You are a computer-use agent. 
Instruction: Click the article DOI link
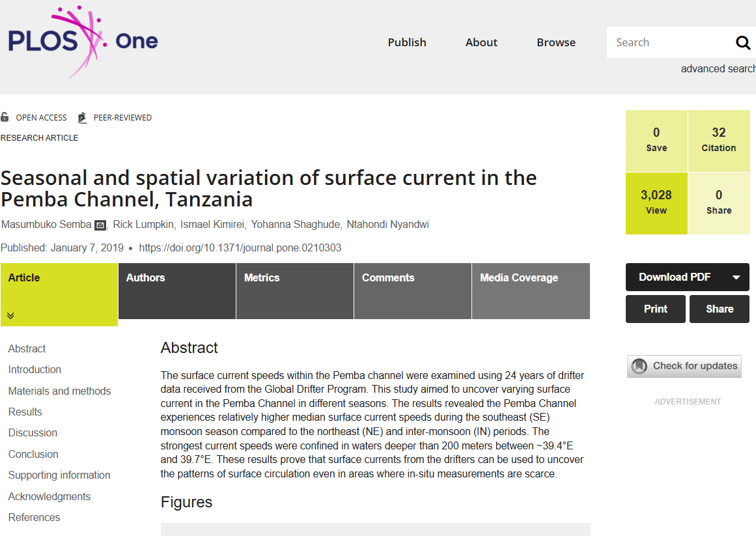pyautogui.click(x=240, y=248)
